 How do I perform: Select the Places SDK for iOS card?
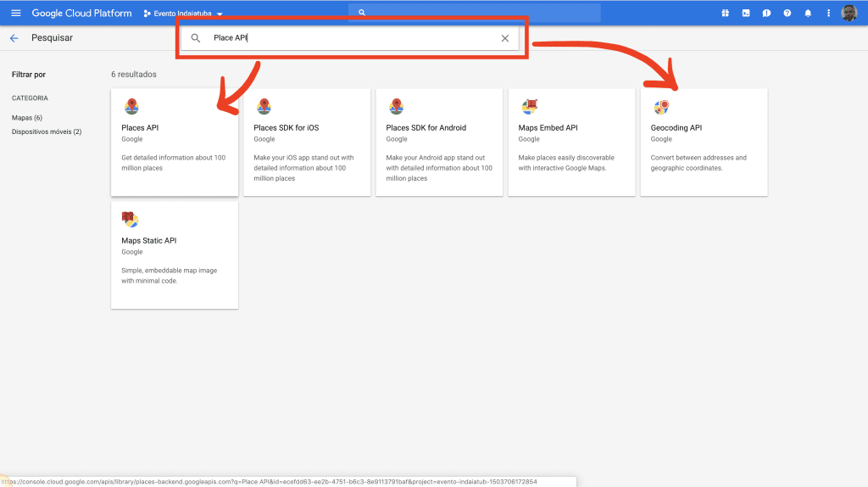coord(306,142)
